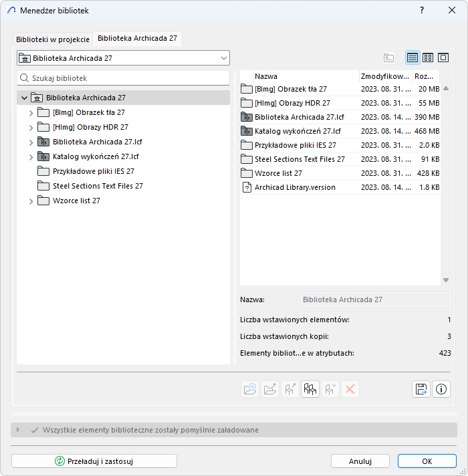
Task: Click the grayed chair with right arrow icon
Action: 330,389
